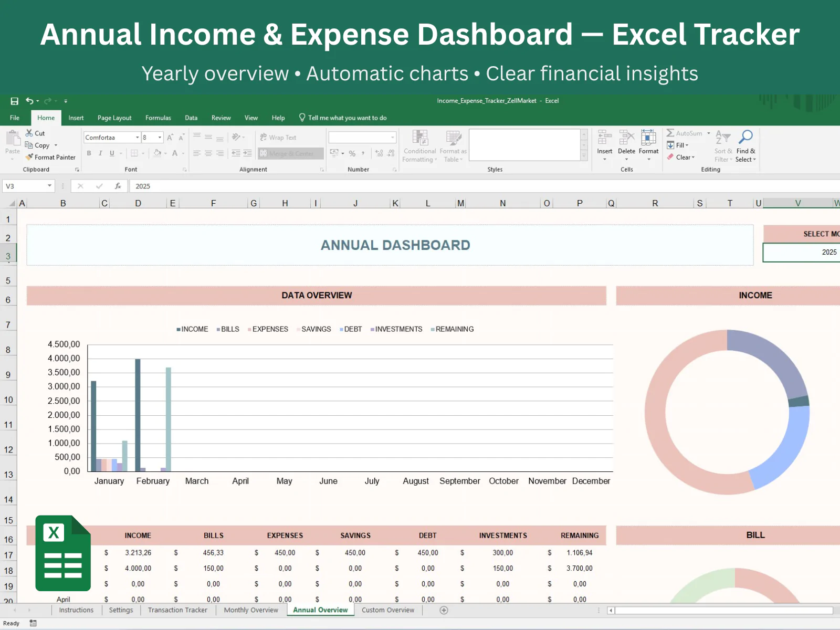Open the Name Box dropdown arrow
This screenshot has height=630, width=840.
(x=50, y=186)
